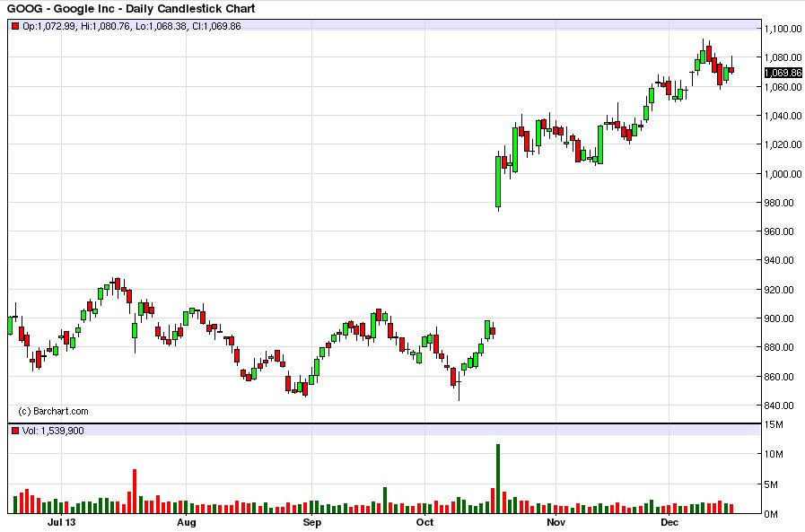Click the chart title 'GOOG - Google Inc'

pos(61,9)
